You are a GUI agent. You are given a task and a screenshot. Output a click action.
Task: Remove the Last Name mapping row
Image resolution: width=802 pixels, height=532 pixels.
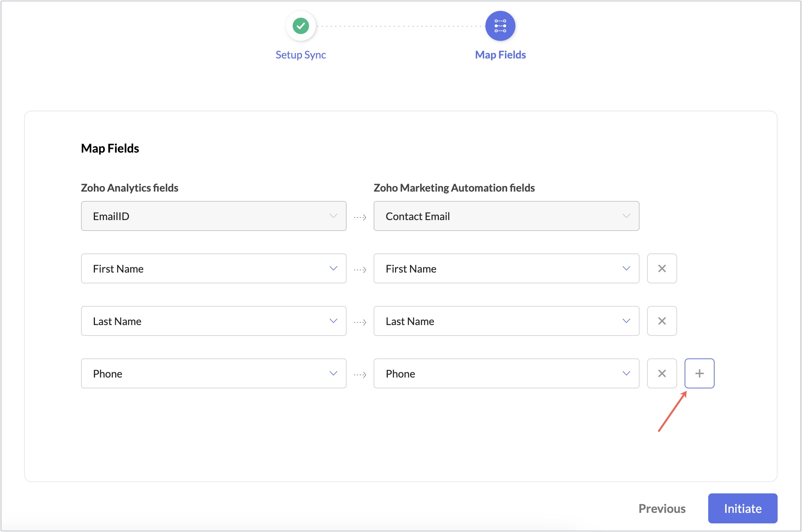point(662,321)
